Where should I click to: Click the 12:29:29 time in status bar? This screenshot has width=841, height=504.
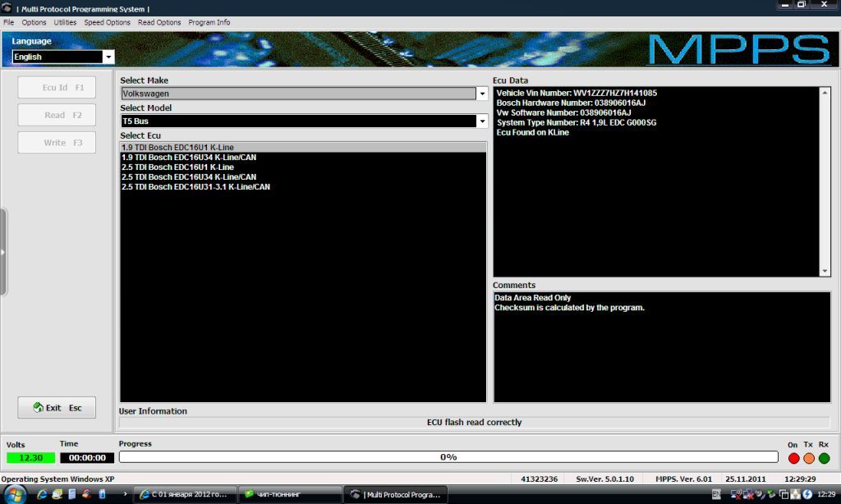800,479
